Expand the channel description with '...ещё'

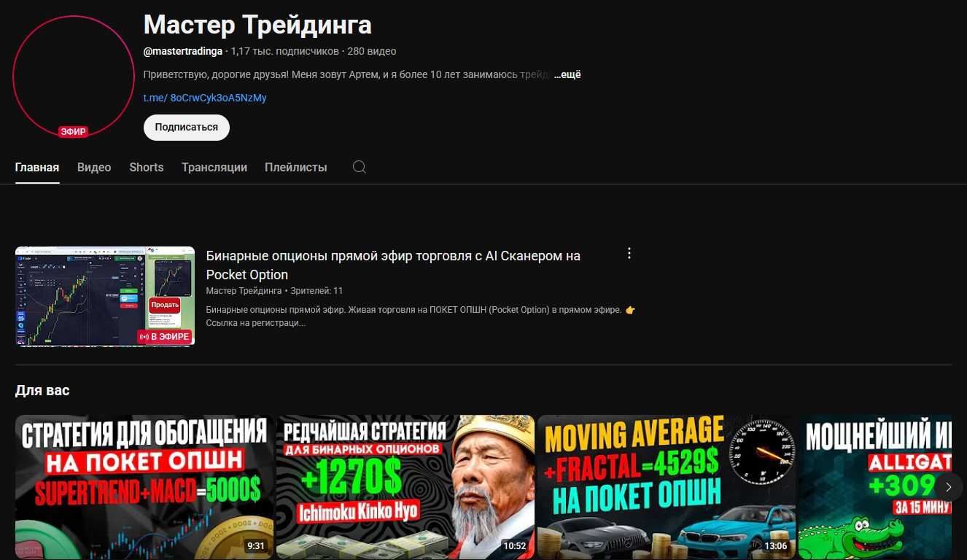click(x=567, y=74)
